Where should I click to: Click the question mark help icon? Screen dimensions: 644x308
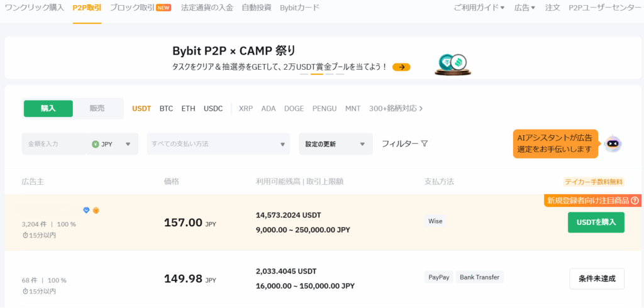[635, 201]
